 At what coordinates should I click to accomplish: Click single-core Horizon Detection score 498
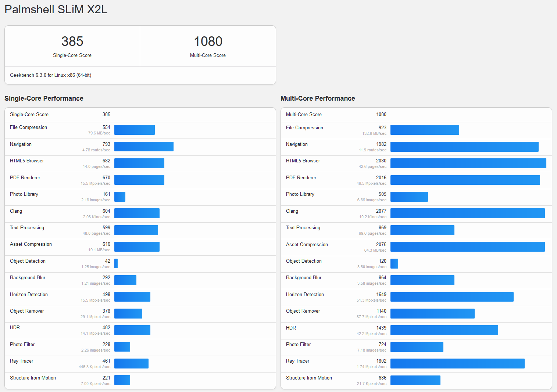coord(106,294)
